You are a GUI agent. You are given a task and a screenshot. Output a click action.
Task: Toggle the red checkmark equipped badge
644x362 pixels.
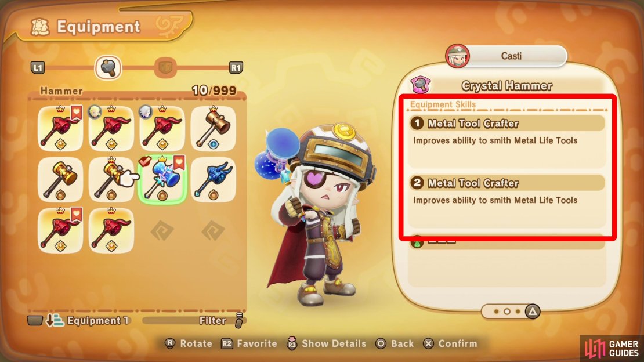144,161
